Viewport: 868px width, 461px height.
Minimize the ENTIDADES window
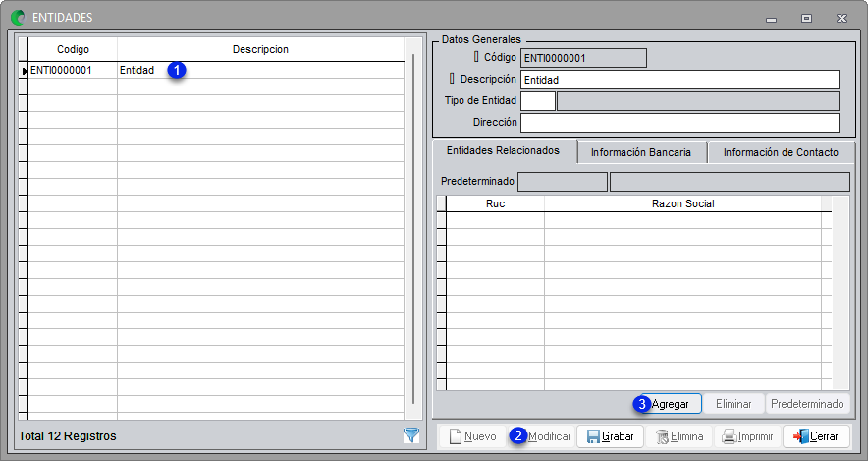(x=771, y=19)
